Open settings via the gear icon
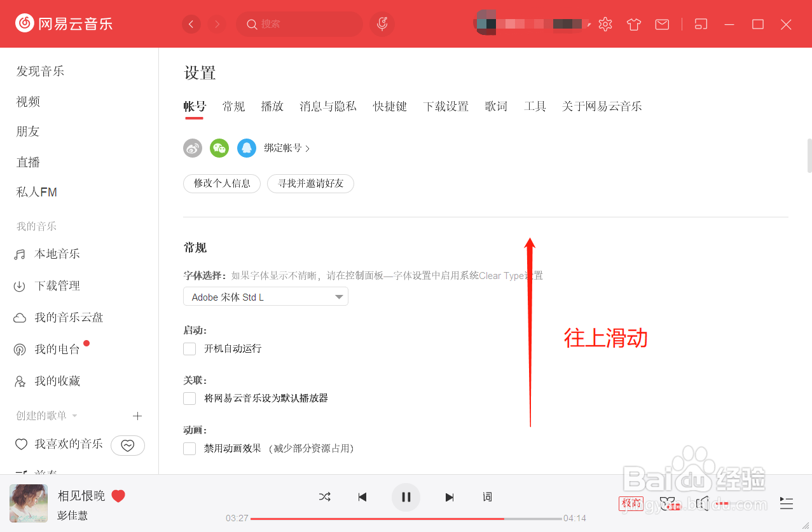This screenshot has height=532, width=812. click(x=605, y=24)
